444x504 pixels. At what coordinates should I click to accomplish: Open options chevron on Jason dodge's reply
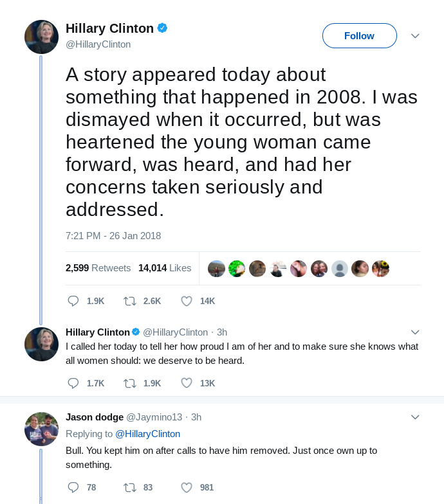point(415,417)
